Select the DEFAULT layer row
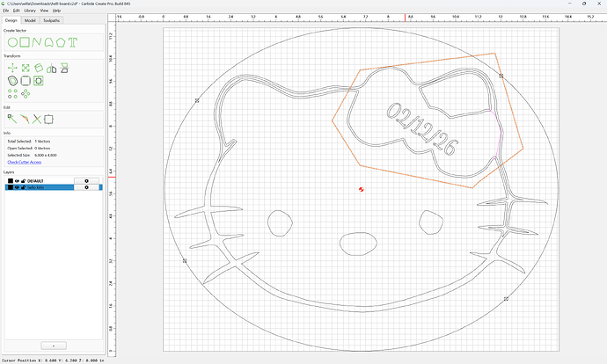 [x=54, y=180]
